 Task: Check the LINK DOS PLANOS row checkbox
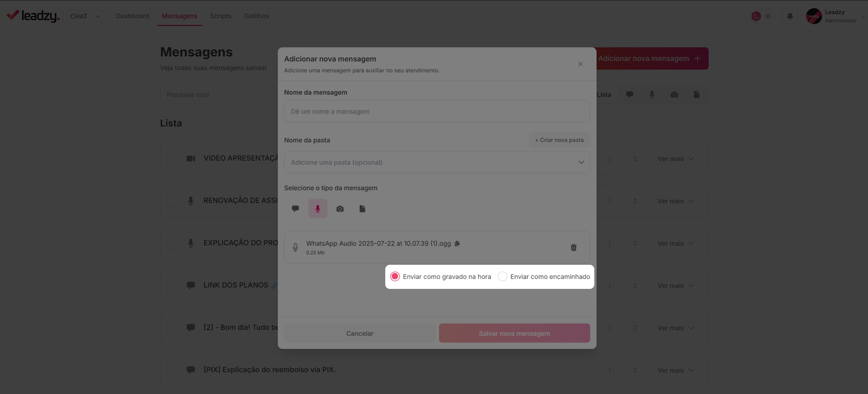[x=172, y=286]
